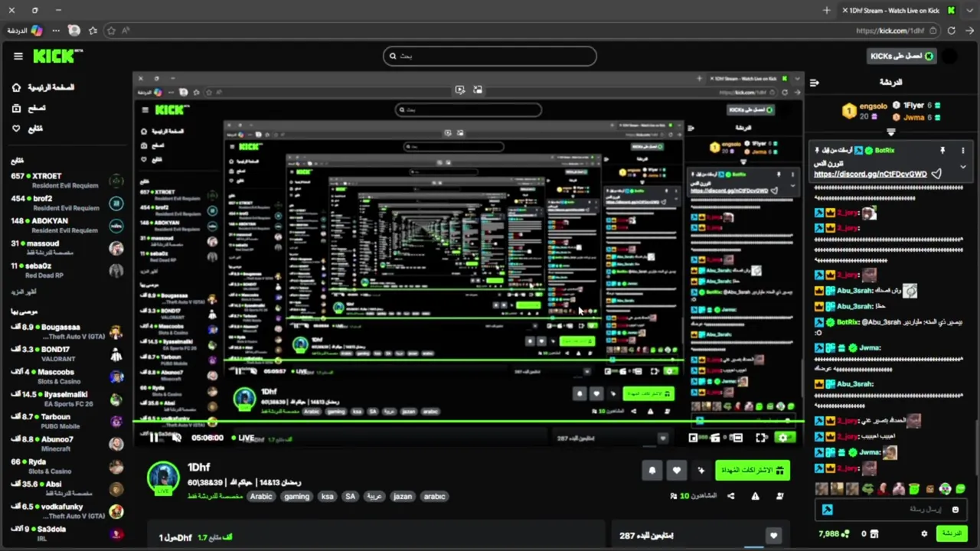Open Sa3dola IRL channel
This screenshot has width=980, height=551.
click(x=67, y=533)
